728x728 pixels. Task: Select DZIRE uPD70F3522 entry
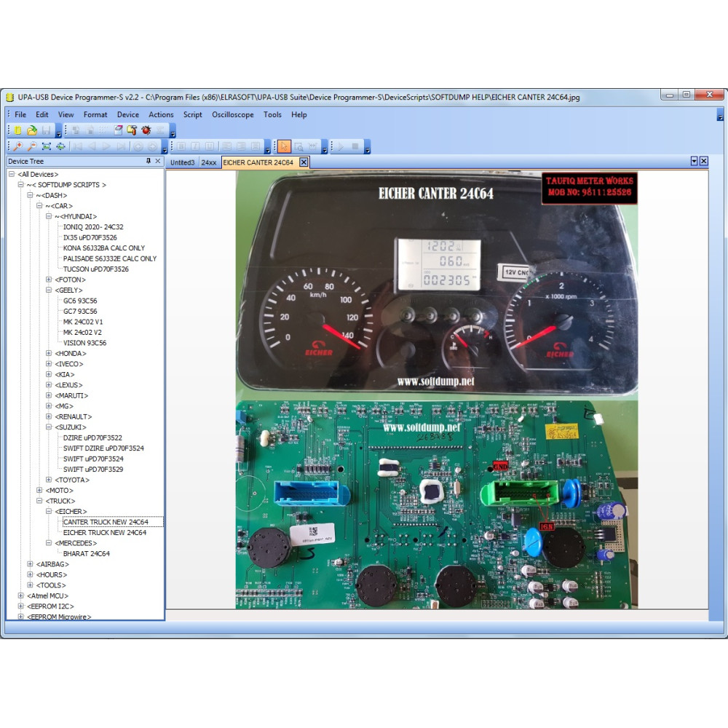(92, 438)
